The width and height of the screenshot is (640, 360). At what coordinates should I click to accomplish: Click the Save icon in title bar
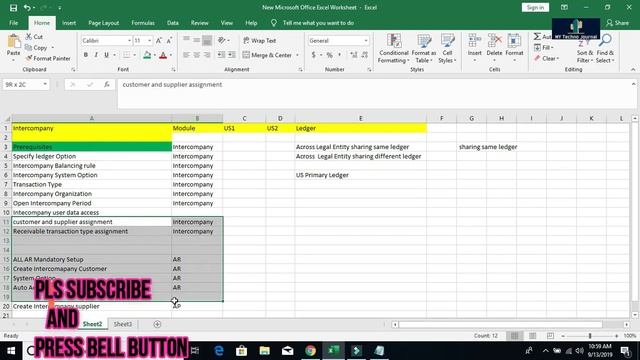pos(13,8)
